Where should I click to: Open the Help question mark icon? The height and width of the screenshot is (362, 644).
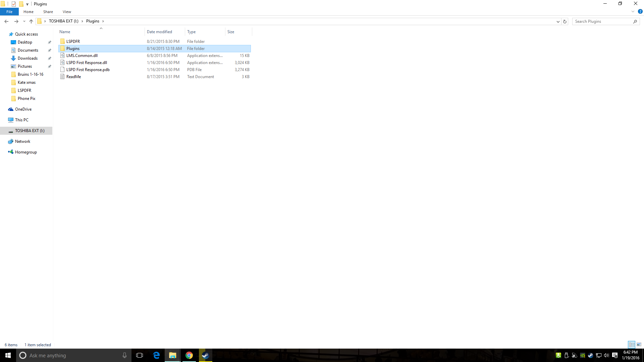coord(640,11)
